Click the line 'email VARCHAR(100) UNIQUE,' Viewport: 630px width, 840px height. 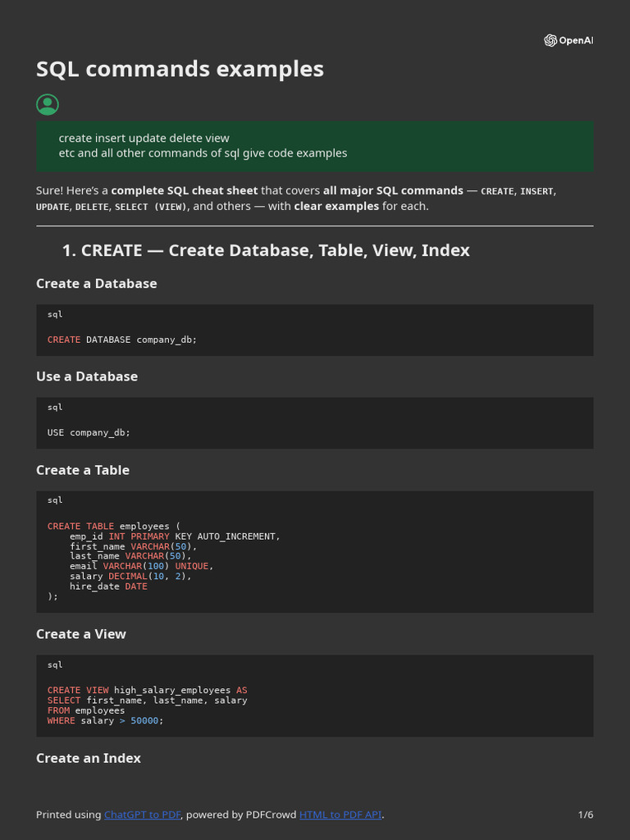pos(141,566)
